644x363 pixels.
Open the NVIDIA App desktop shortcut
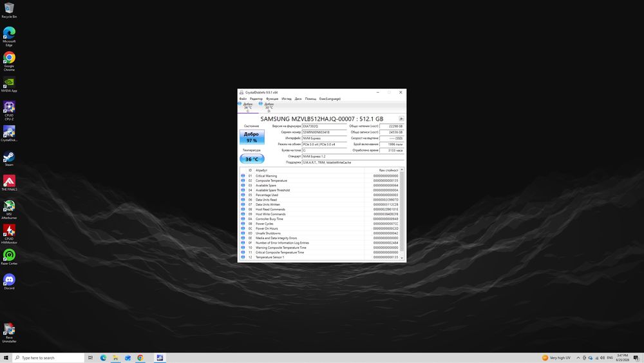(9, 84)
